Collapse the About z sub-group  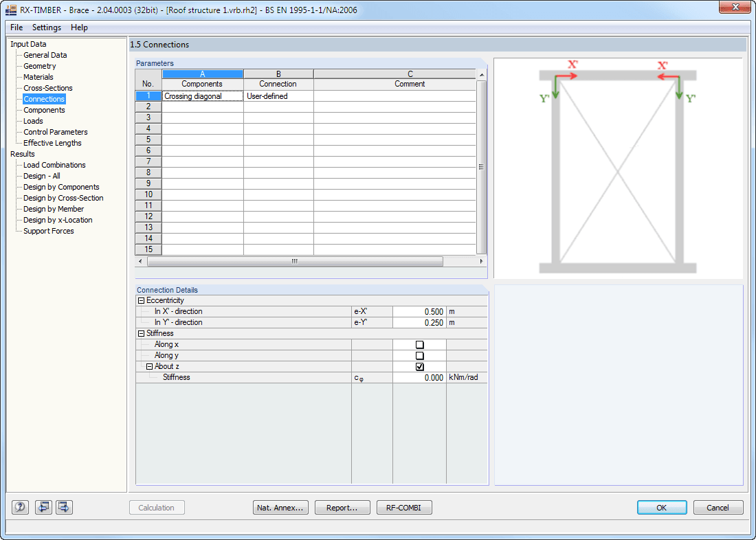tap(149, 366)
